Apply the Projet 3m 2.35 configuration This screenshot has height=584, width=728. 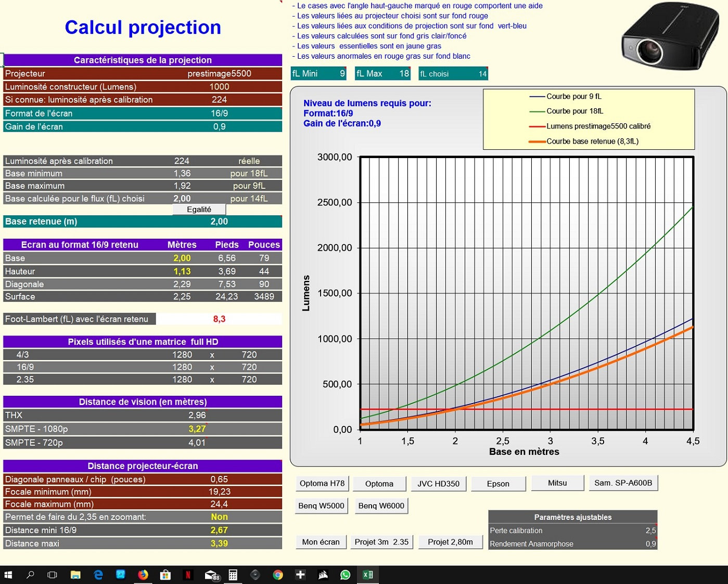point(382,542)
